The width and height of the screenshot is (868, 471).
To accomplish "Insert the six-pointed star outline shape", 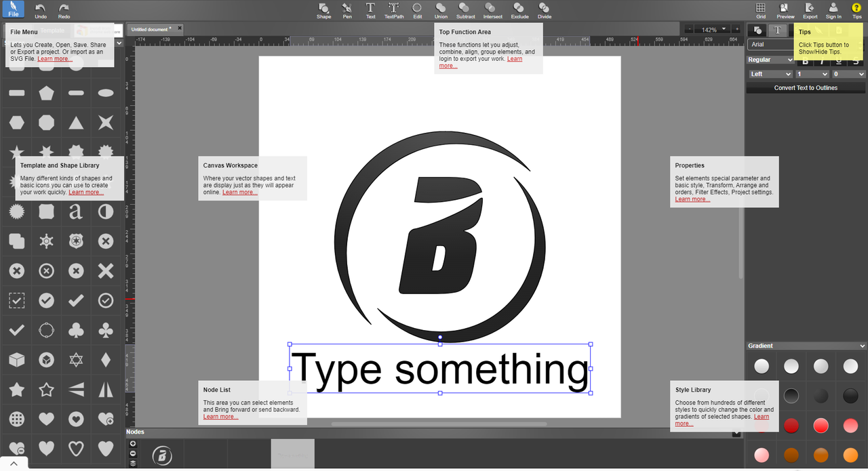I will [76, 359].
